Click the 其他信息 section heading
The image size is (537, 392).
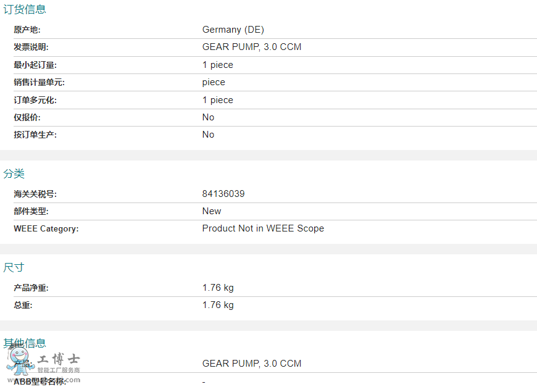pyautogui.click(x=25, y=343)
